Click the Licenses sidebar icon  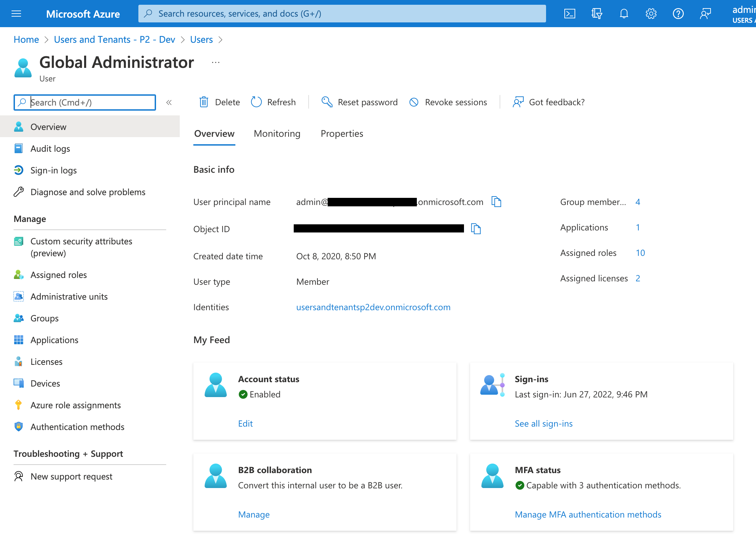pos(19,361)
